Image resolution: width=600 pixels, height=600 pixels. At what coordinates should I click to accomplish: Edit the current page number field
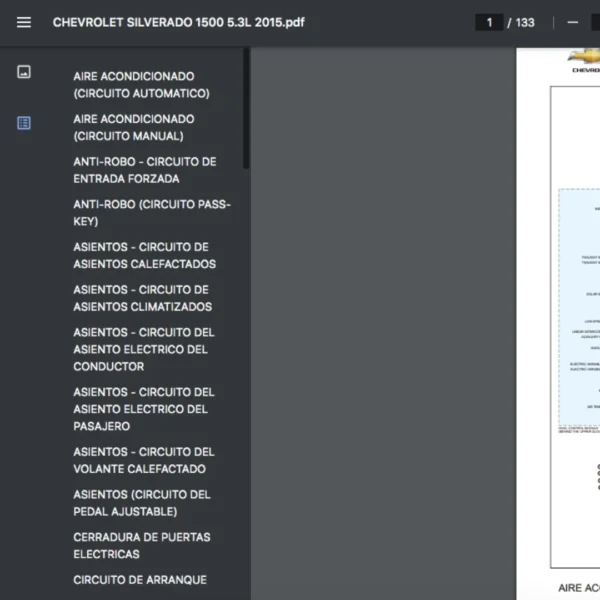point(489,22)
